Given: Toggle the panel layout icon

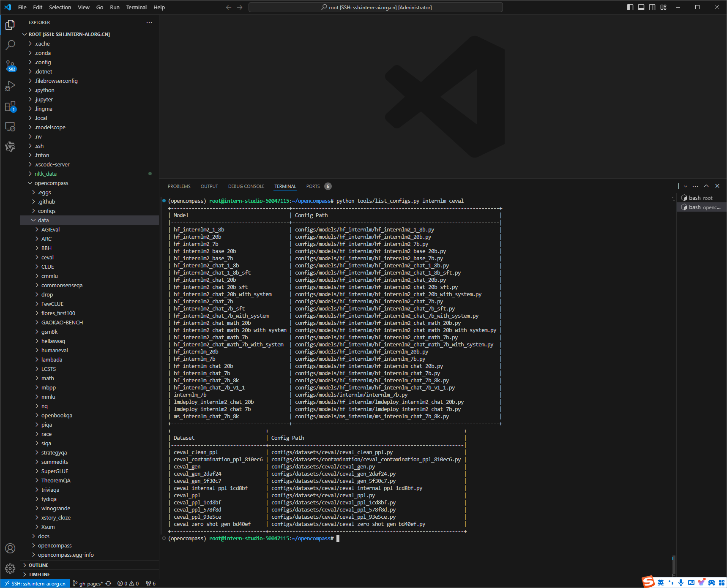Looking at the screenshot, I should (641, 7).
